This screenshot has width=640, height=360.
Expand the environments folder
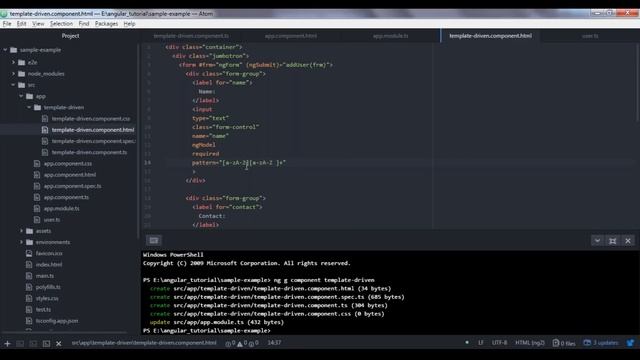21,242
